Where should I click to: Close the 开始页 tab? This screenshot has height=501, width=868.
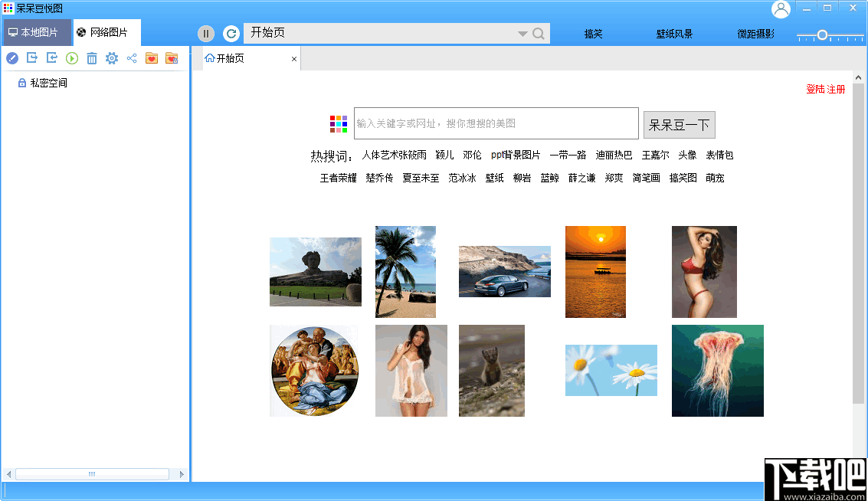294,59
